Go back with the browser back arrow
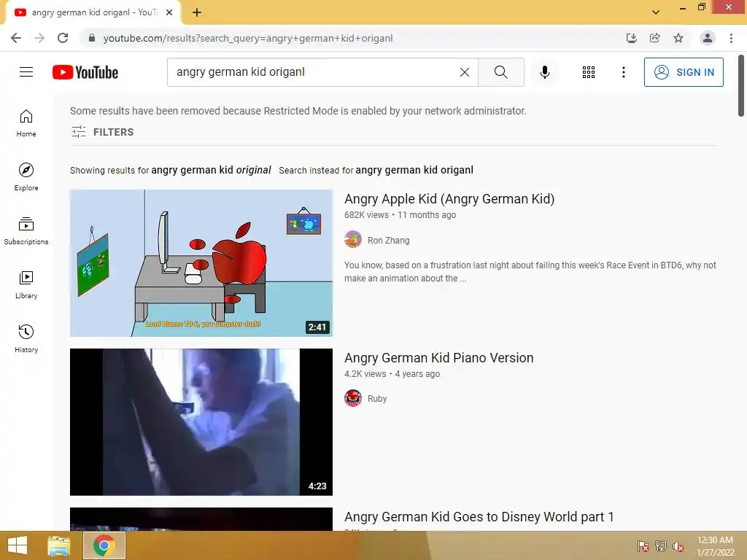 [x=16, y=38]
